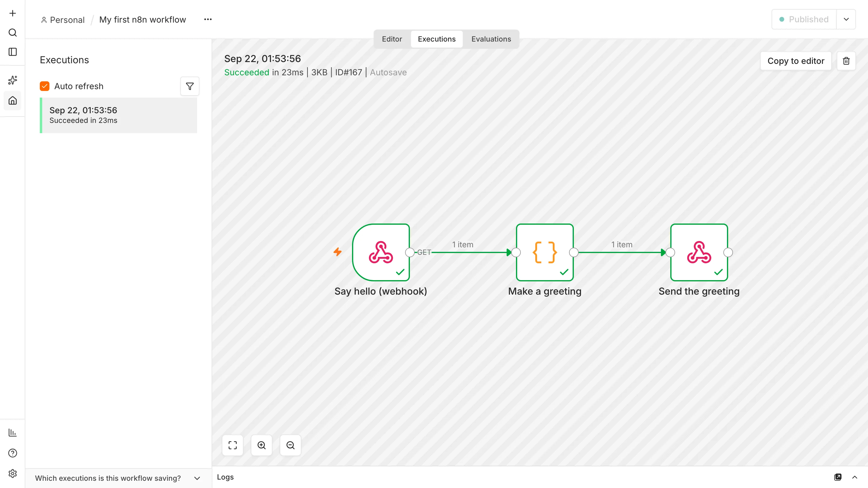Screen dimensions: 868x488
Task: Expand 'Which executions is this workflow saving?'
Action: pyautogui.click(x=118, y=478)
